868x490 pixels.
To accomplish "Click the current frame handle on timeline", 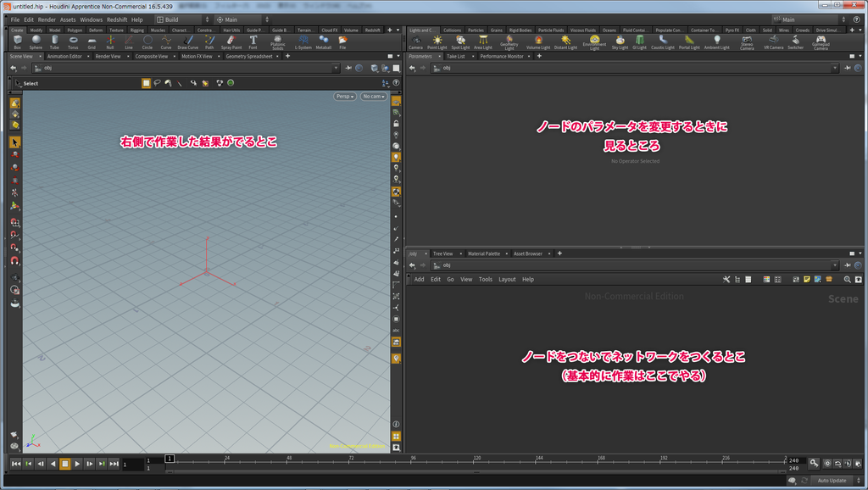I will point(170,459).
